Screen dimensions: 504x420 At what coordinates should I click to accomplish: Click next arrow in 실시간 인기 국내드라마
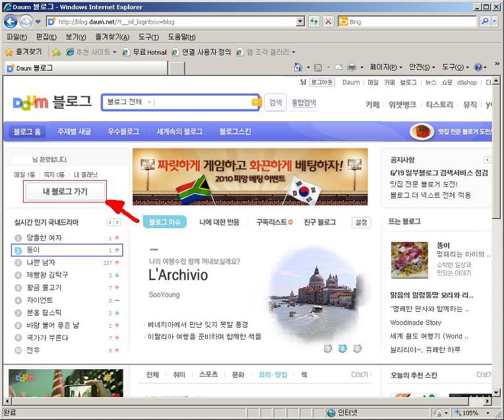tap(117, 222)
